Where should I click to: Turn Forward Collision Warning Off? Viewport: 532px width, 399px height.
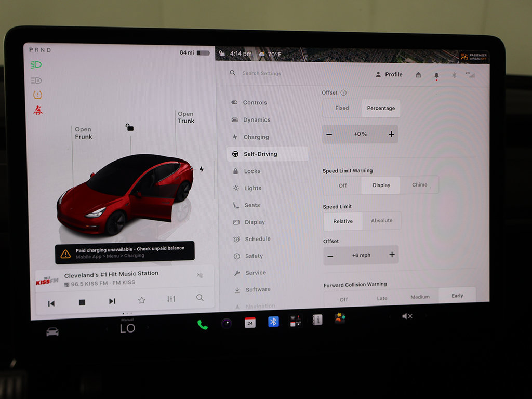click(343, 299)
